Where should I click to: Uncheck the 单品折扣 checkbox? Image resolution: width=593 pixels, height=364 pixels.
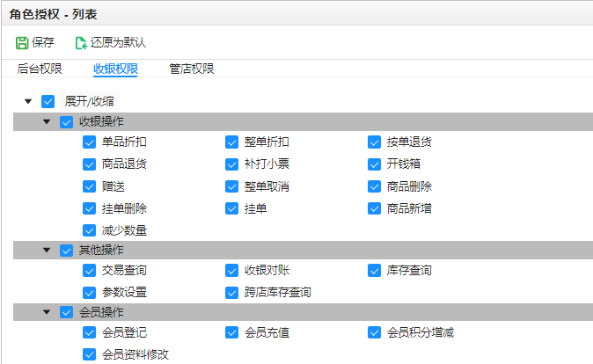tap(89, 142)
